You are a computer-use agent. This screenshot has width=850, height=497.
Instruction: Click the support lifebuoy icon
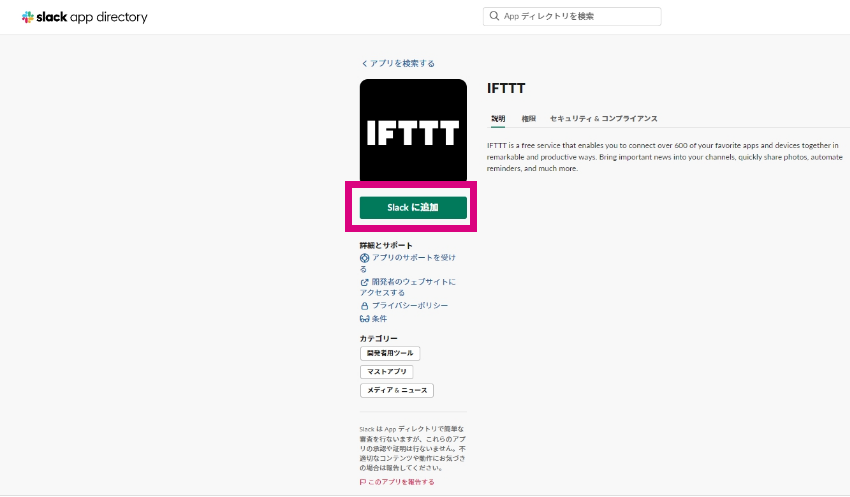(365, 258)
